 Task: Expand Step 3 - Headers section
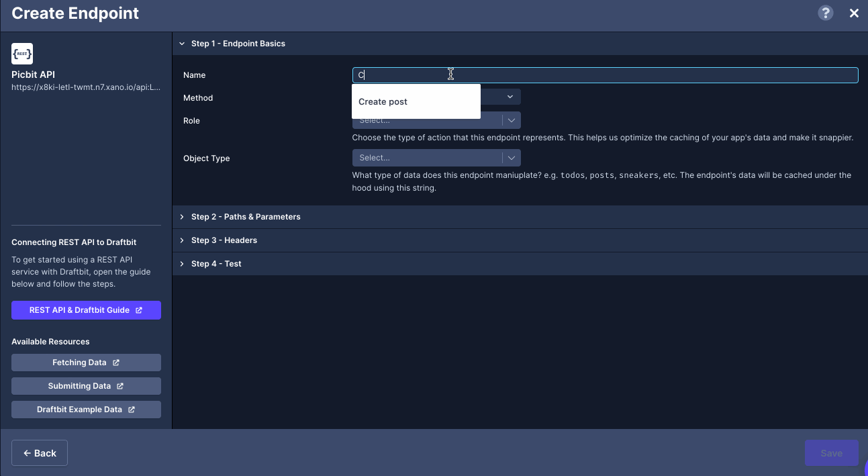pyautogui.click(x=224, y=240)
